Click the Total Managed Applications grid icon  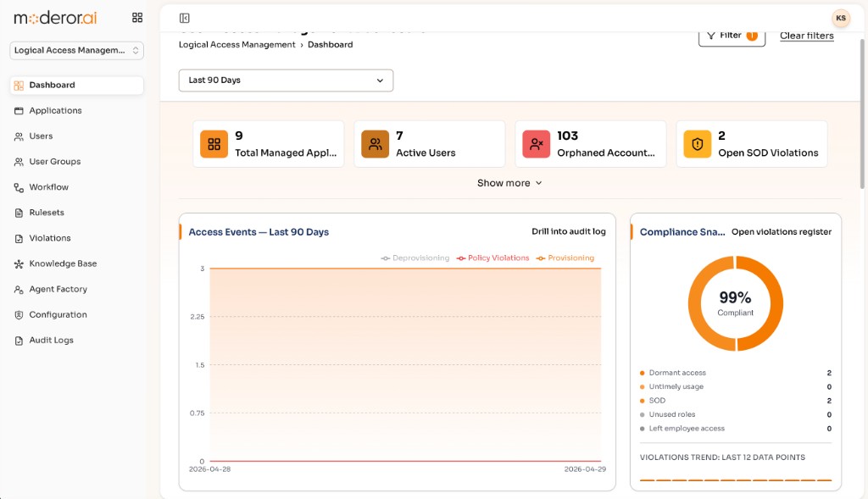(x=214, y=144)
